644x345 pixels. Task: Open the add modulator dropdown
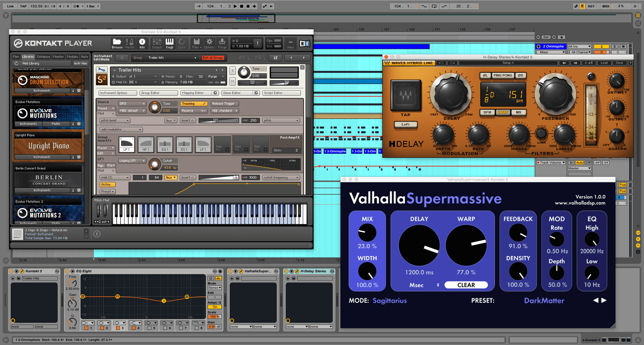point(121,130)
